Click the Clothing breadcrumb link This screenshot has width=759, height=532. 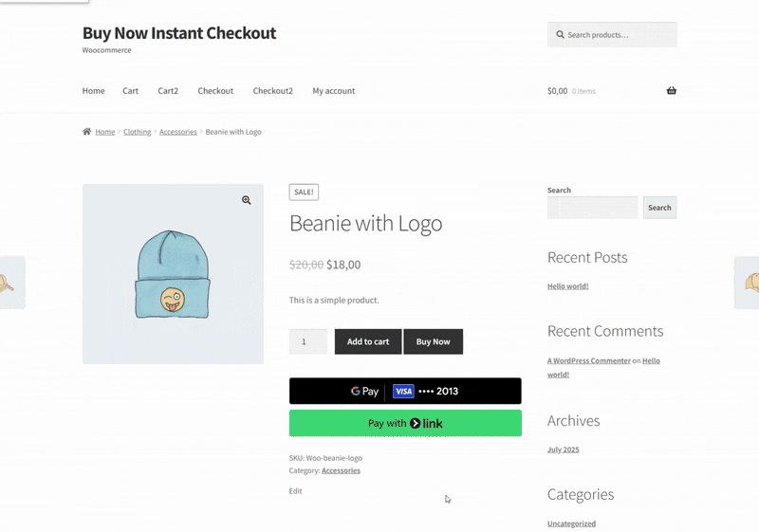(x=138, y=132)
